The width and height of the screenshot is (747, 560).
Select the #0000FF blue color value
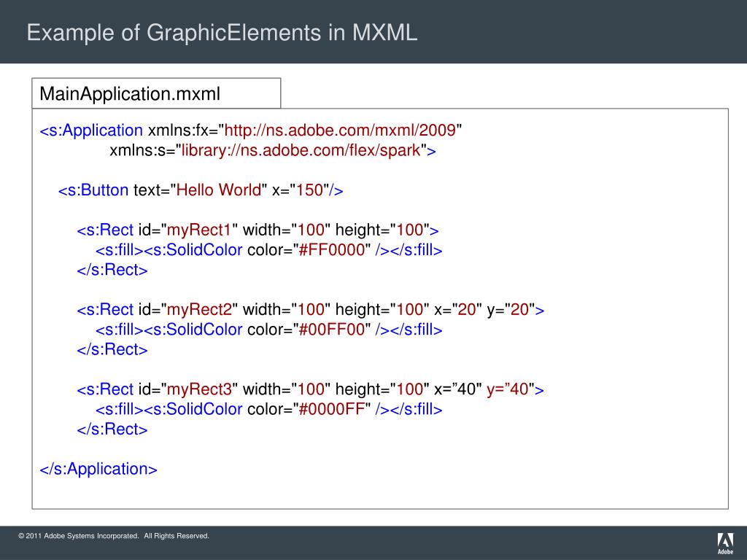[332, 409]
